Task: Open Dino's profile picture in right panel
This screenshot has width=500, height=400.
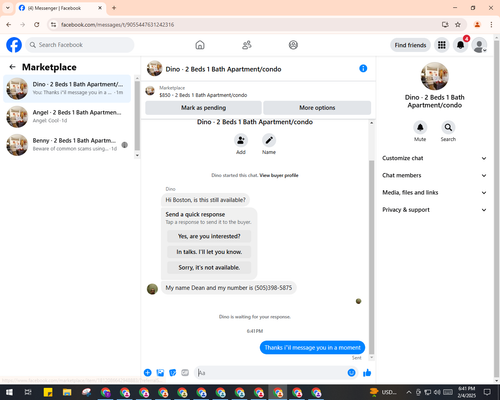Action: coord(434,76)
